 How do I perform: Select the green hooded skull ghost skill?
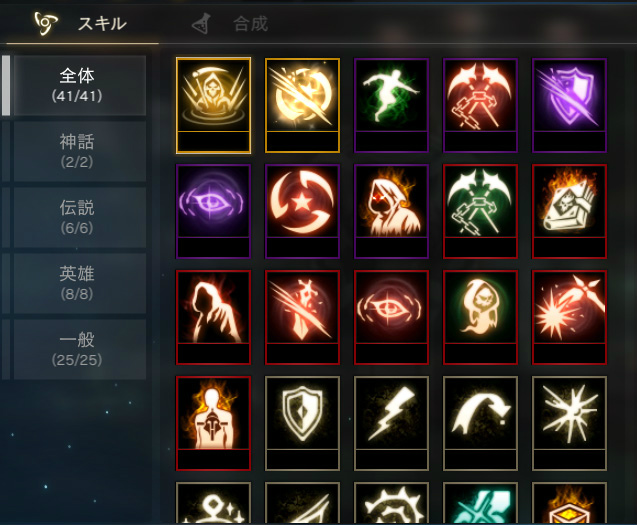pos(480,317)
